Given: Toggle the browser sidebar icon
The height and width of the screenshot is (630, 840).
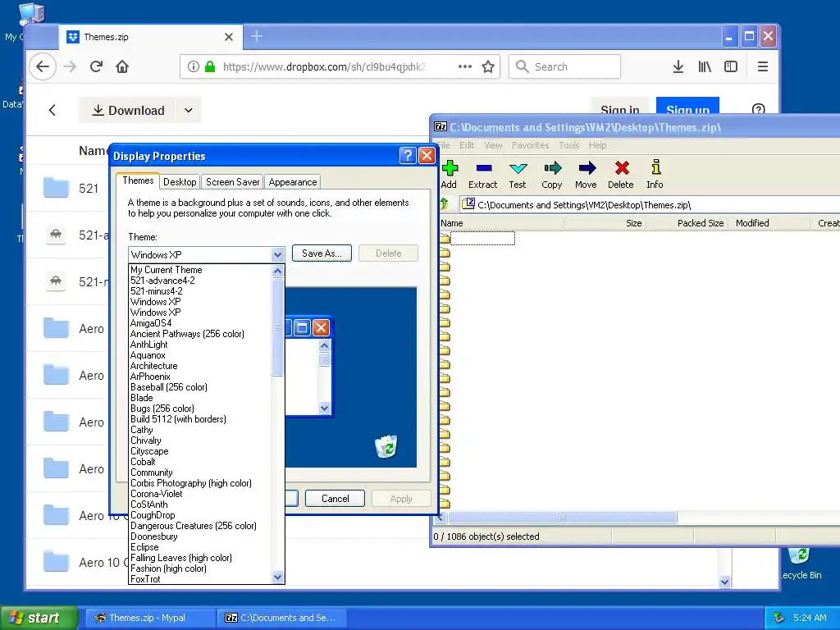Looking at the screenshot, I should pos(731,66).
